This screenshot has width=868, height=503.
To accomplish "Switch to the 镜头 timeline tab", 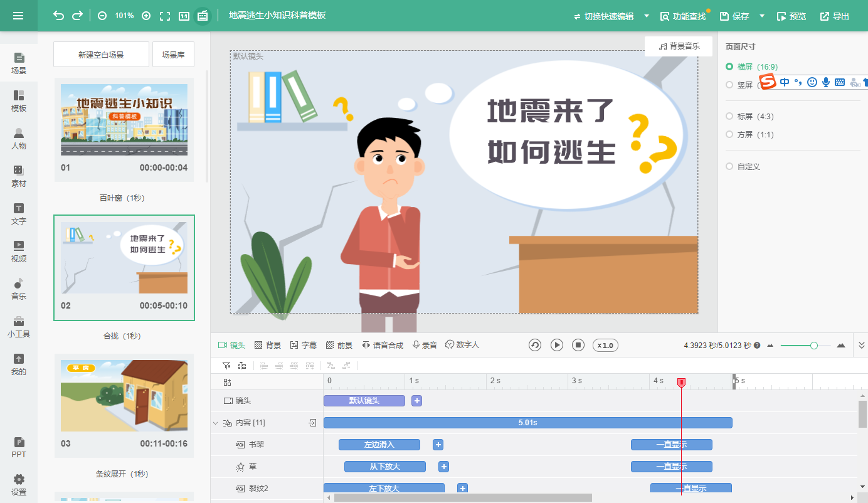I will click(231, 345).
